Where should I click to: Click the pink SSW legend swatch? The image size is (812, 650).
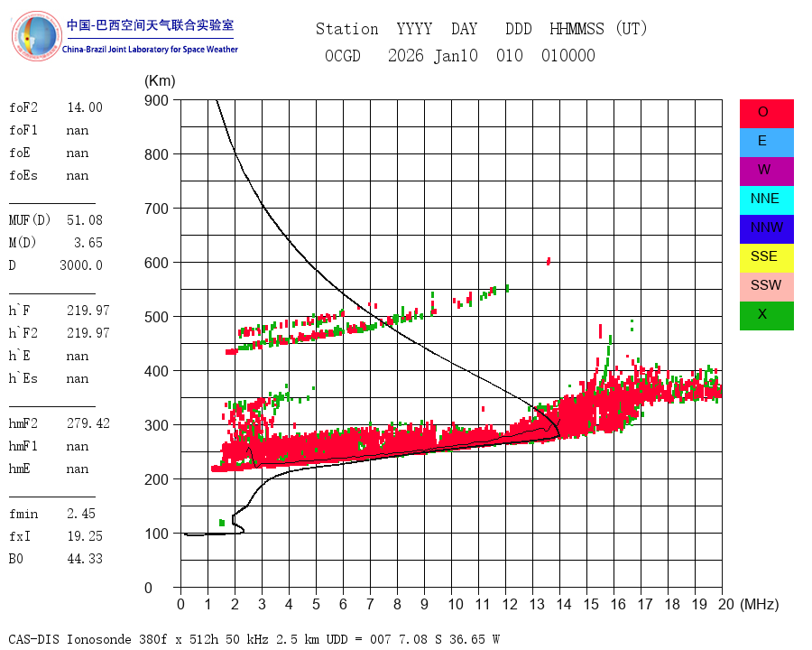point(766,287)
